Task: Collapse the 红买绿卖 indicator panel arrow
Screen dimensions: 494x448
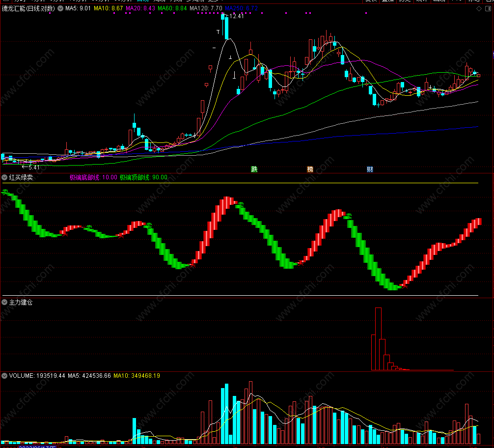Action: [4, 177]
